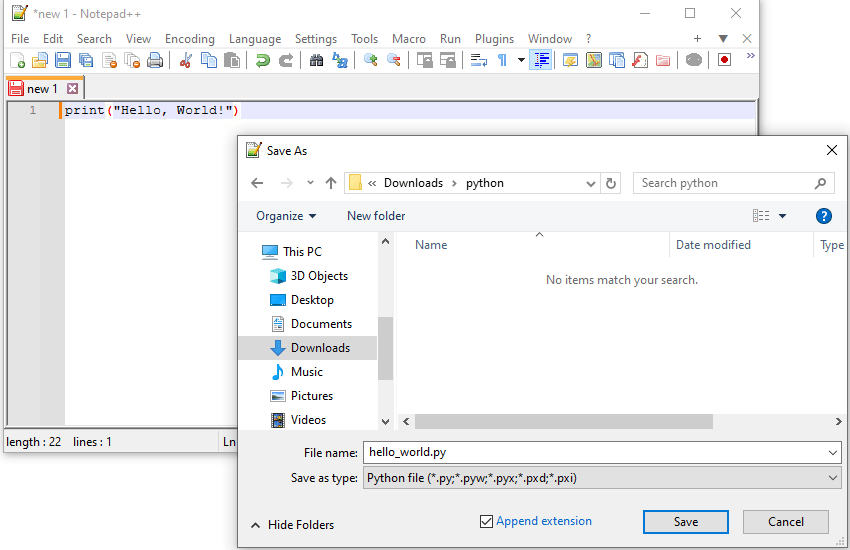Click the Paste clipboard icon
Viewport: 850px width, 550px height.
coord(232,60)
